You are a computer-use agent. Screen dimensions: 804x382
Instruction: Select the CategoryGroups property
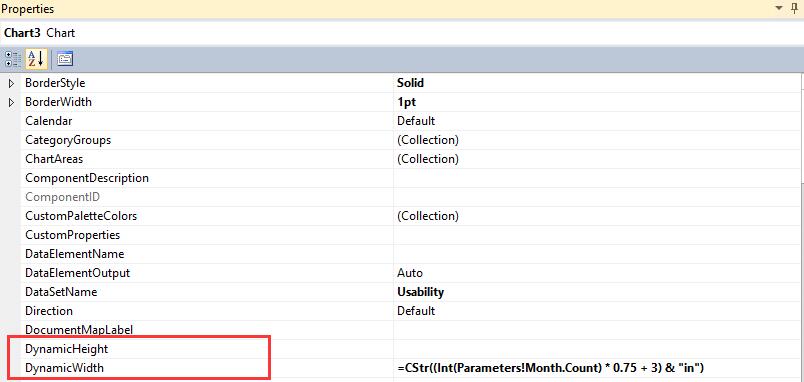tap(68, 140)
